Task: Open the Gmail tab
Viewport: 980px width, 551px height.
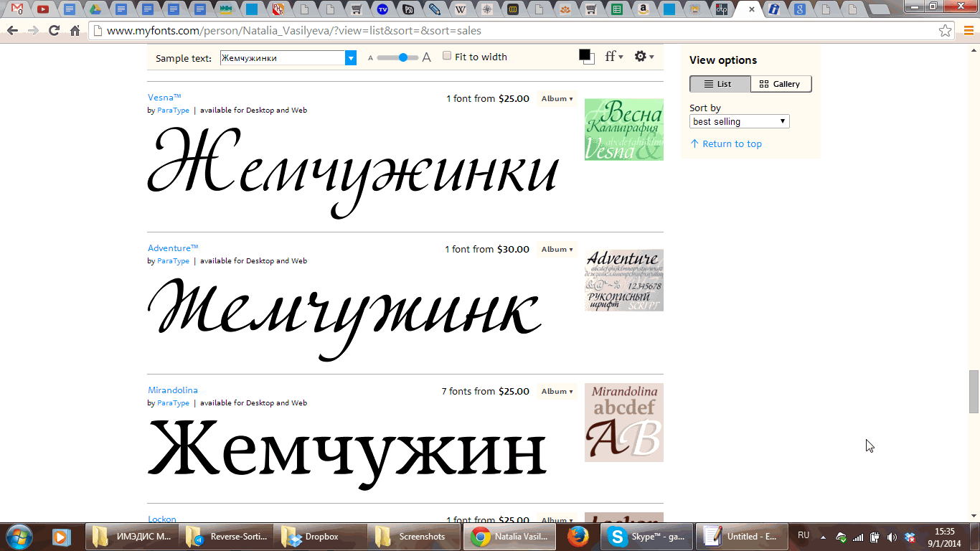Action: pyautogui.click(x=17, y=9)
